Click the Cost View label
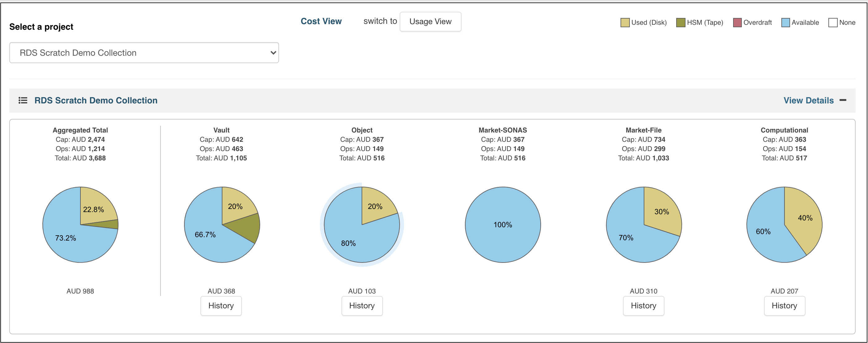Viewport: 868px width, 343px height. pyautogui.click(x=321, y=21)
